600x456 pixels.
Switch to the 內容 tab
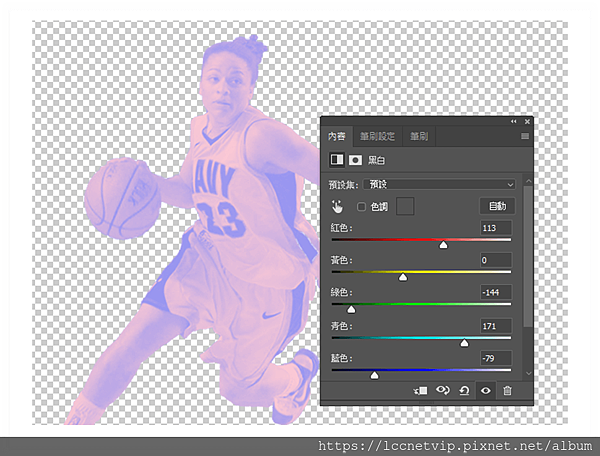click(x=337, y=136)
